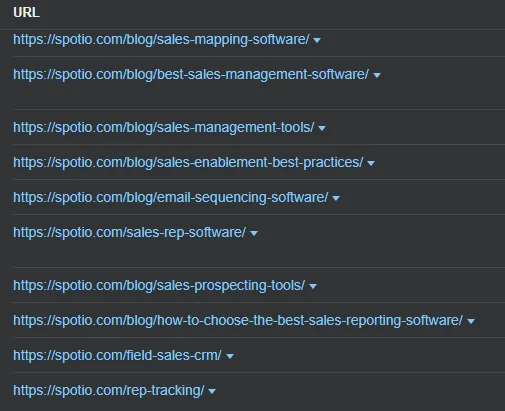Viewport: 505px width, 411px height.
Task: Open the rep-tracking URL link
Action: coord(109,390)
